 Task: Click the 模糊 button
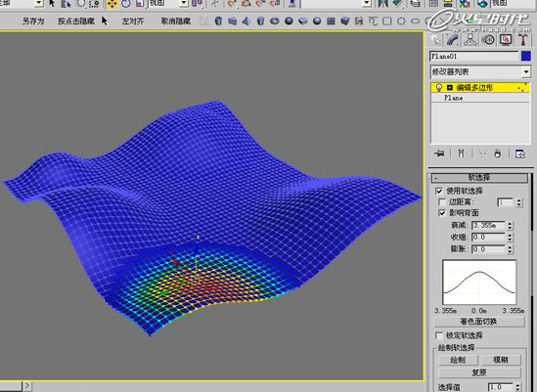tap(501, 360)
